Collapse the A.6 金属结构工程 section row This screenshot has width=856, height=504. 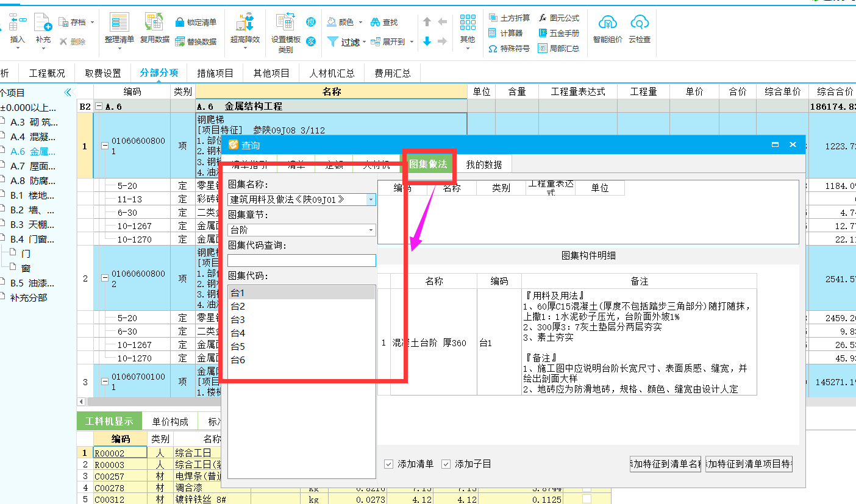click(x=99, y=106)
